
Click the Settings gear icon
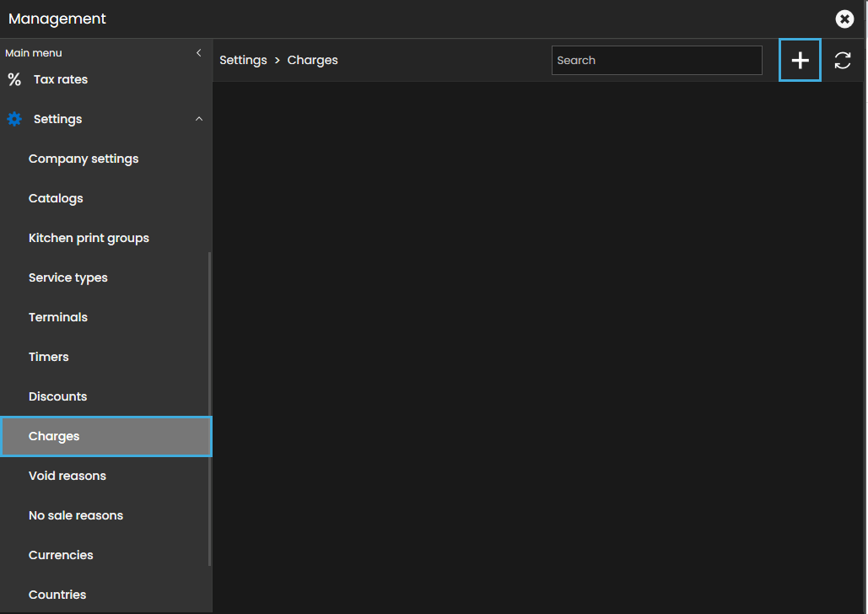(x=14, y=119)
